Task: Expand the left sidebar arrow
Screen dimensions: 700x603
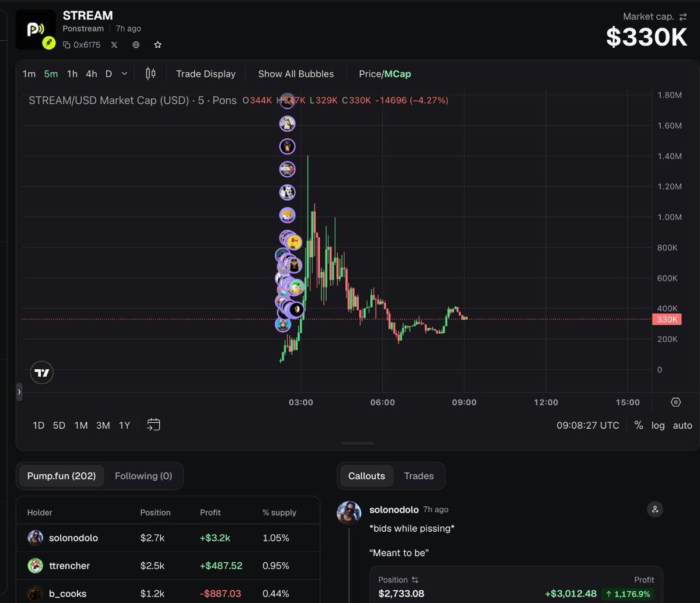Action: (x=19, y=392)
